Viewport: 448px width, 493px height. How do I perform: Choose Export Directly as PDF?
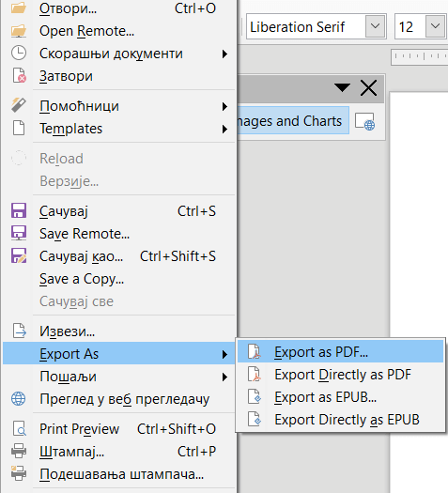[x=341, y=375]
